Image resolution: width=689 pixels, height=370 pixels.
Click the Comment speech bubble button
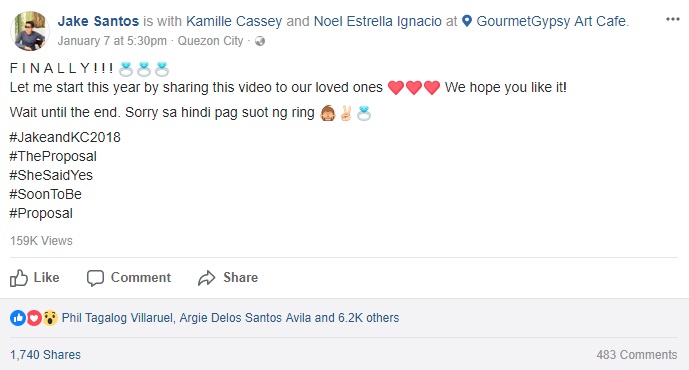(129, 278)
